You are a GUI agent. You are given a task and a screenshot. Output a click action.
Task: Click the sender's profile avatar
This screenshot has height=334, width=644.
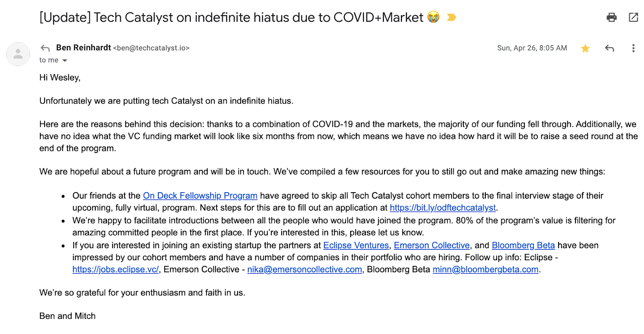[18, 54]
